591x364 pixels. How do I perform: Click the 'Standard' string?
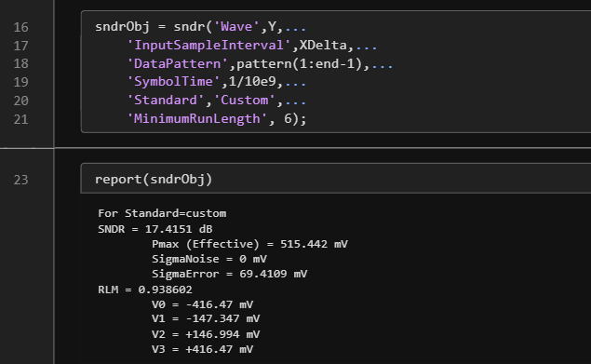166,101
